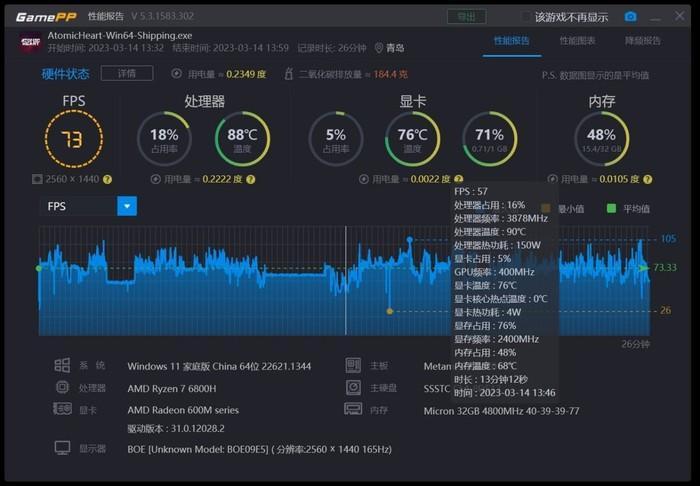Click the help icon next to 0.0105 度

tap(648, 179)
